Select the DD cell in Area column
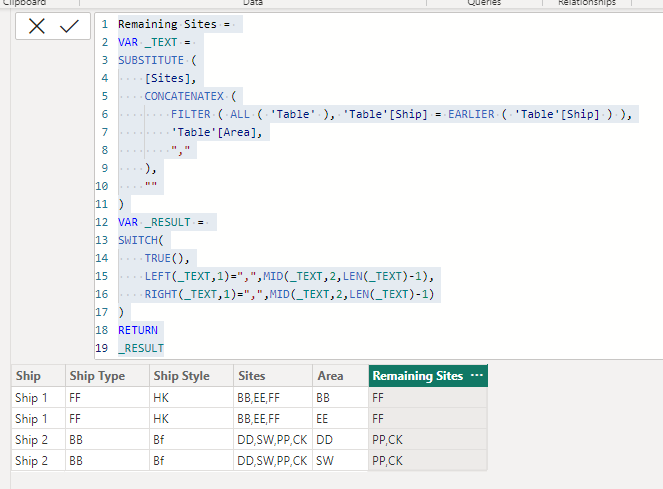 click(x=340, y=440)
